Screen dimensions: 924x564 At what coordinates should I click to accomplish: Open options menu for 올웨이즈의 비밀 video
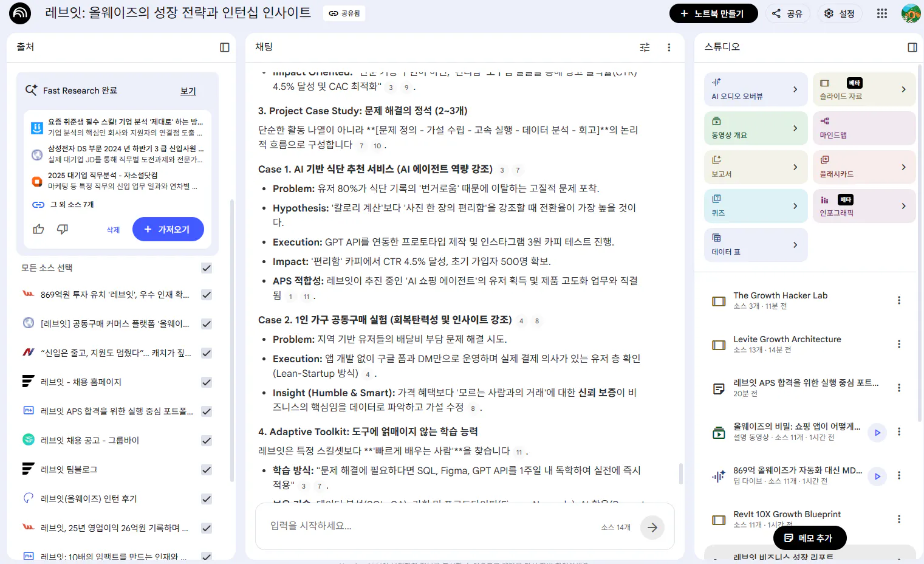pos(899,432)
